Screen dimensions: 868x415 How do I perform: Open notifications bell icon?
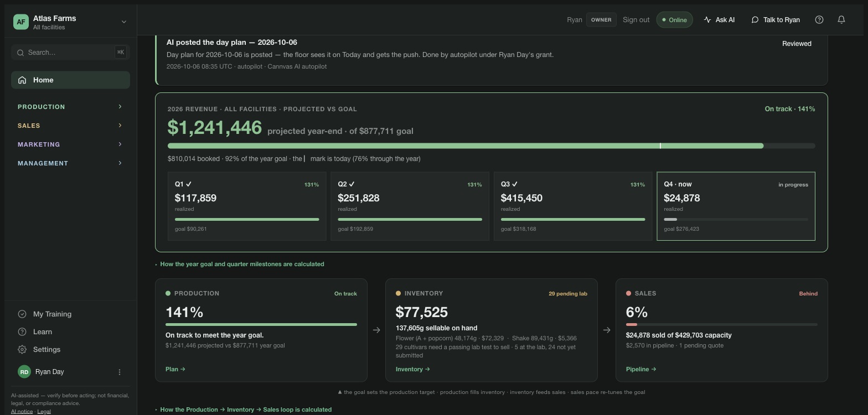(841, 20)
